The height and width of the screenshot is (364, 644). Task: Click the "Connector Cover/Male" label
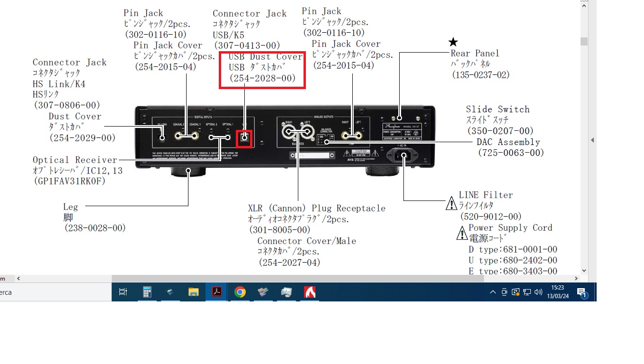pyautogui.click(x=307, y=241)
